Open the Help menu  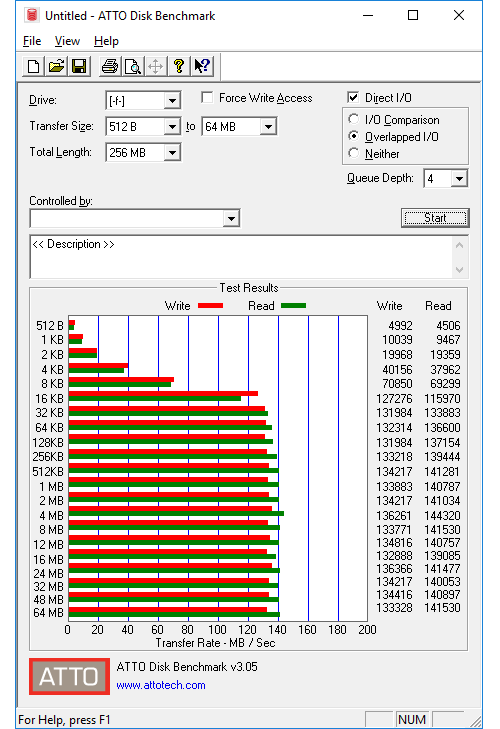pyautogui.click(x=106, y=41)
